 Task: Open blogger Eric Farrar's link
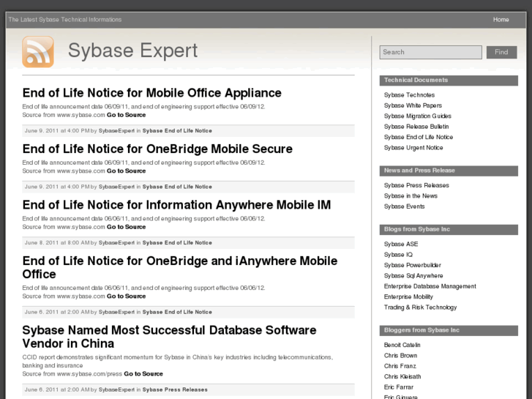tap(399, 387)
